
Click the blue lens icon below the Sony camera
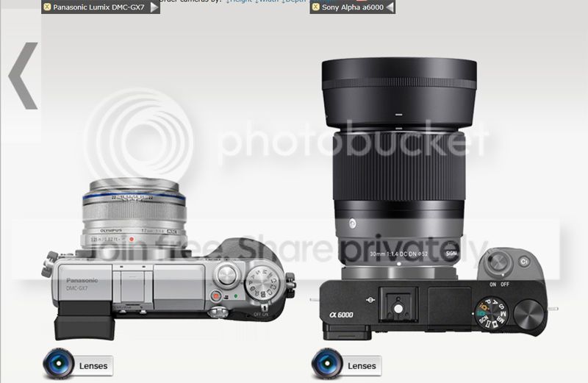[326, 364]
